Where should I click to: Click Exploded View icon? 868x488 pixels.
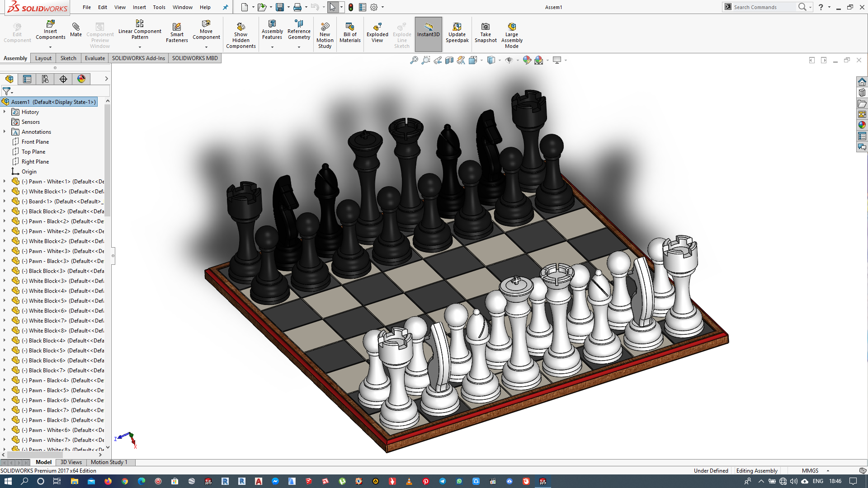click(377, 33)
